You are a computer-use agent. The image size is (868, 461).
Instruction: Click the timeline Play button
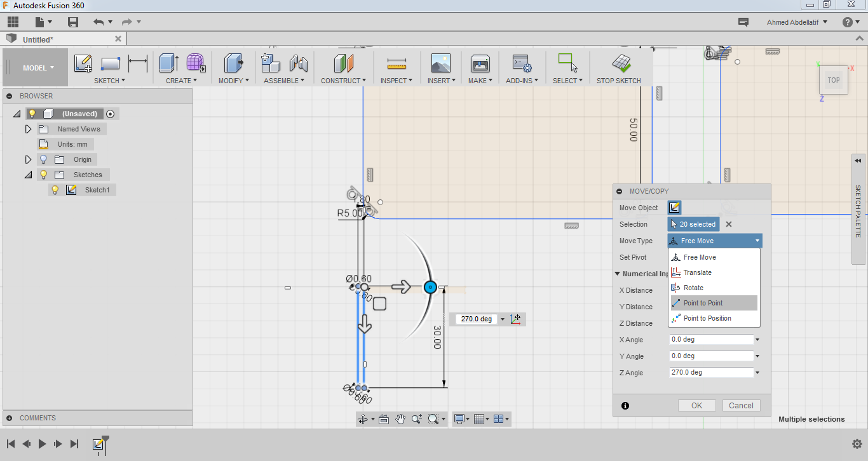click(42, 444)
